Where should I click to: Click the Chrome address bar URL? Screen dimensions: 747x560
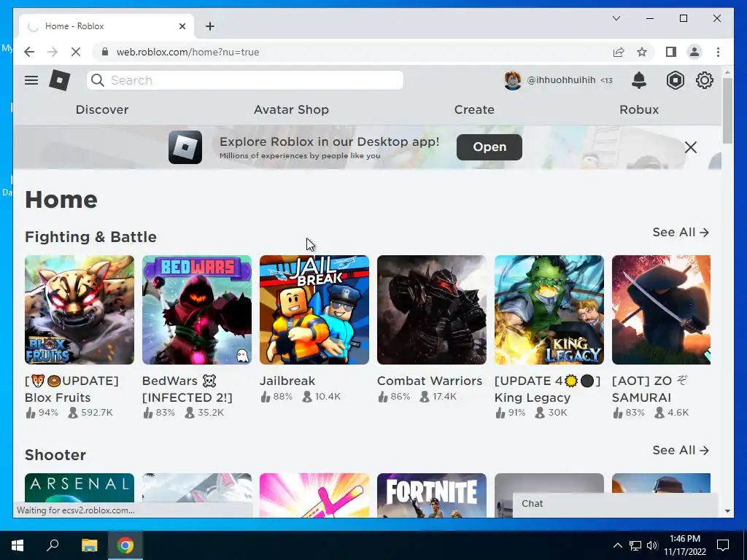point(187,52)
